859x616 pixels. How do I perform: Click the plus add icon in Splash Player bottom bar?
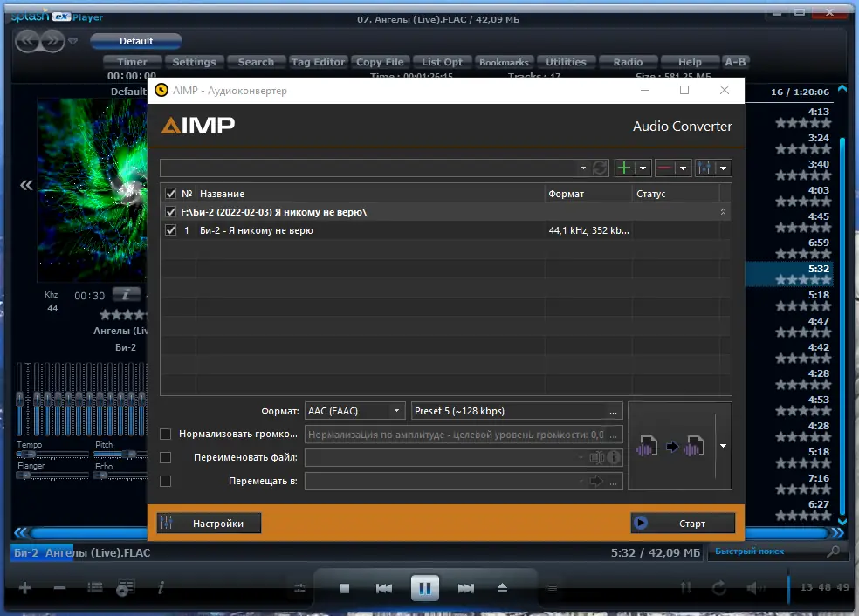[24, 588]
